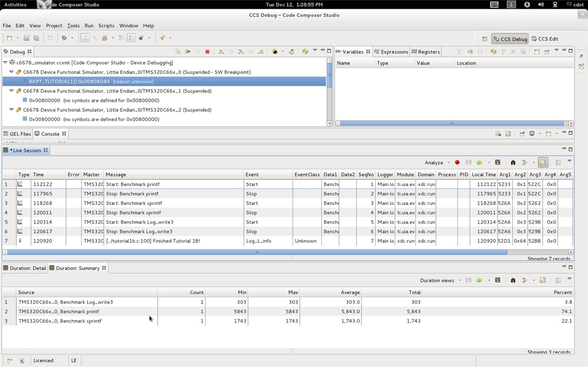Click the Pin Console icon
Image resolution: width=588 pixels, height=367 pixels.
pos(522,134)
